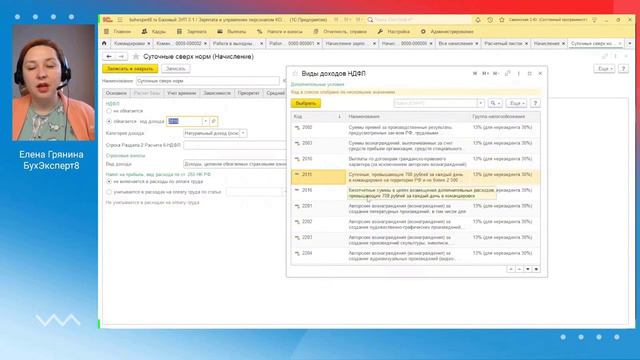This screenshot has height=360, width=640.
Task: Click favorite star in Виды доходов НДФЛ dialog
Action: (x=295, y=74)
